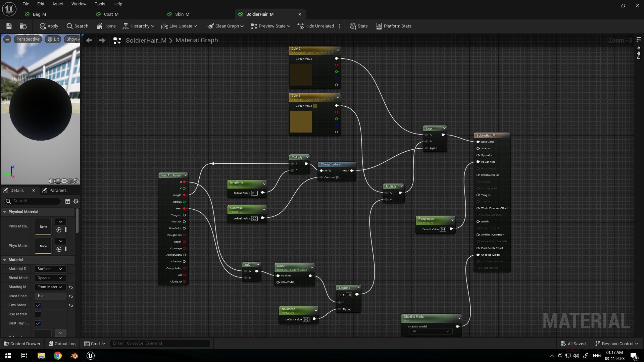Switch to the Skin_M tab
The height and width of the screenshot is (362, 644).
point(182,14)
